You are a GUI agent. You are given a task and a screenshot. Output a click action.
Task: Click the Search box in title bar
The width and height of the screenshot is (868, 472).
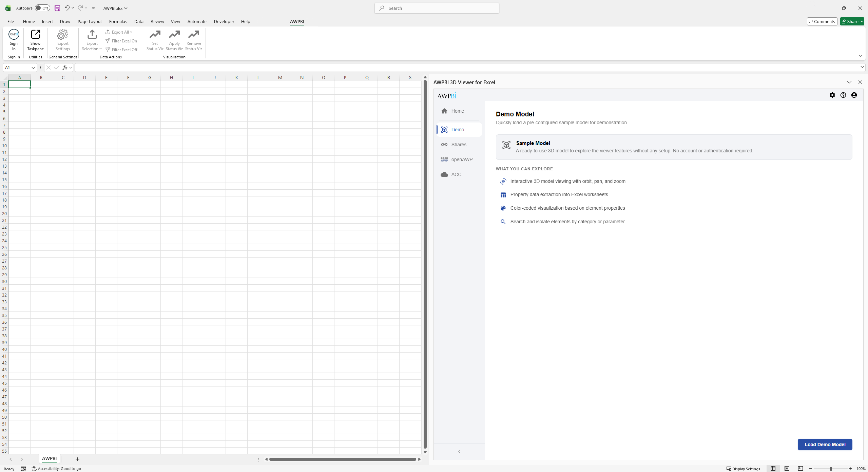coord(437,8)
